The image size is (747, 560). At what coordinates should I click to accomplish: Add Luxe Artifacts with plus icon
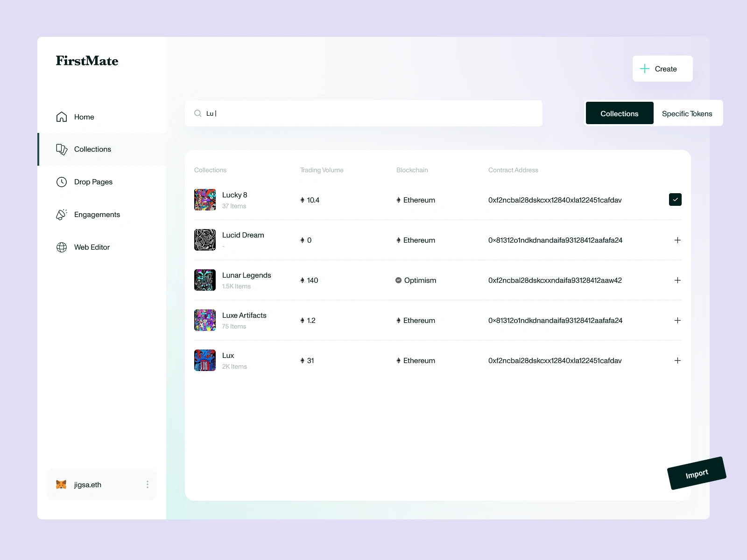point(677,320)
